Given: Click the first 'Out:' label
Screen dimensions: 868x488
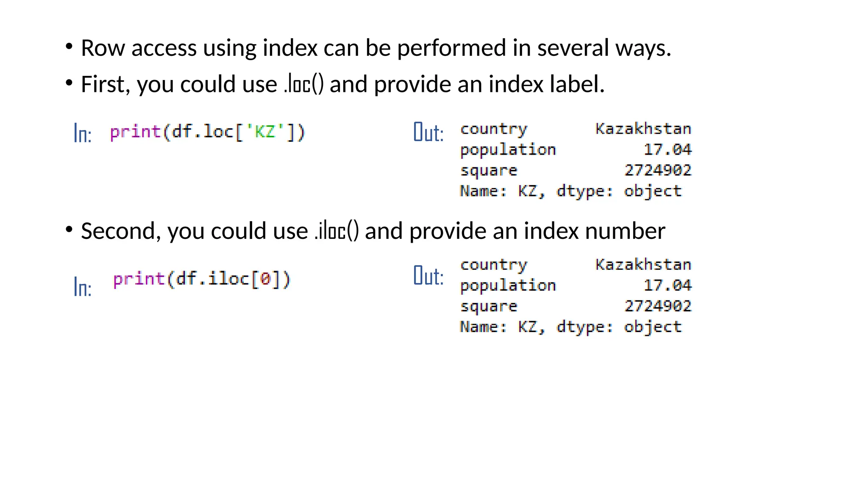Looking at the screenshot, I should pyautogui.click(x=428, y=132).
